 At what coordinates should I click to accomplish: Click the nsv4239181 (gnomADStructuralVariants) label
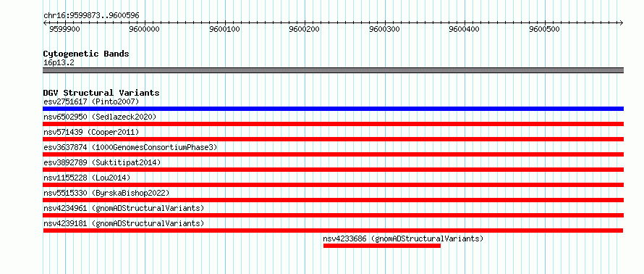pos(124,223)
